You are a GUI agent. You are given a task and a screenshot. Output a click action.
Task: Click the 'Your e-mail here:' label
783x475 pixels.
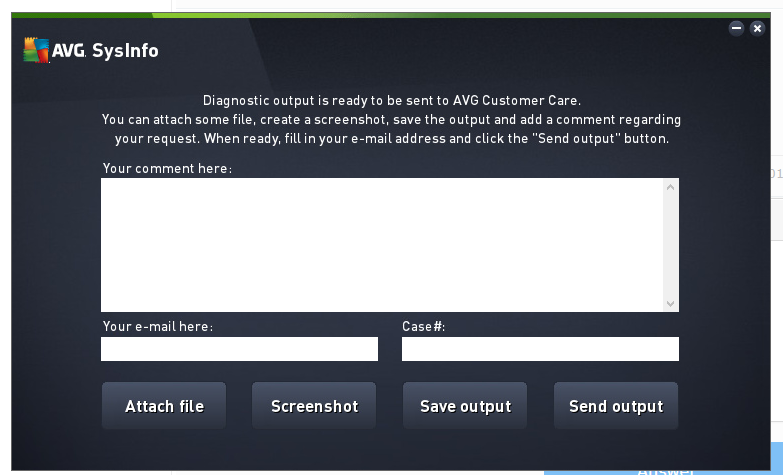(x=158, y=326)
